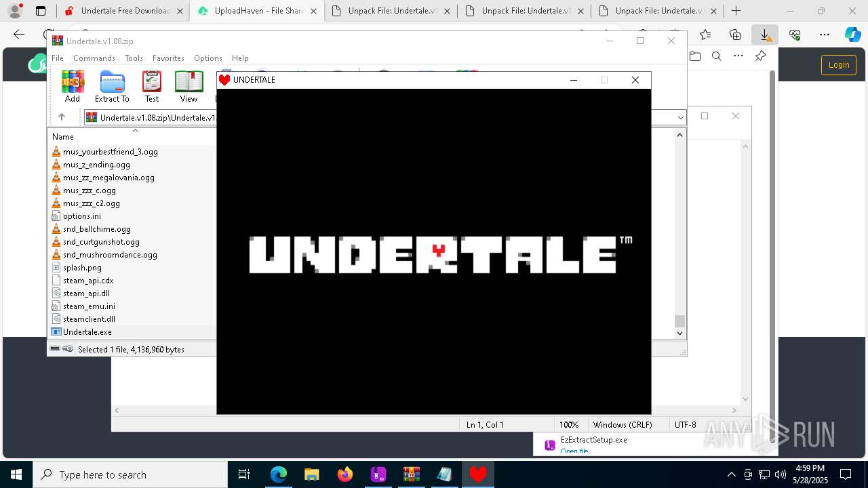This screenshot has width=868, height=488.
Task: Click the key icon in WinRAR status bar
Action: 68,349
